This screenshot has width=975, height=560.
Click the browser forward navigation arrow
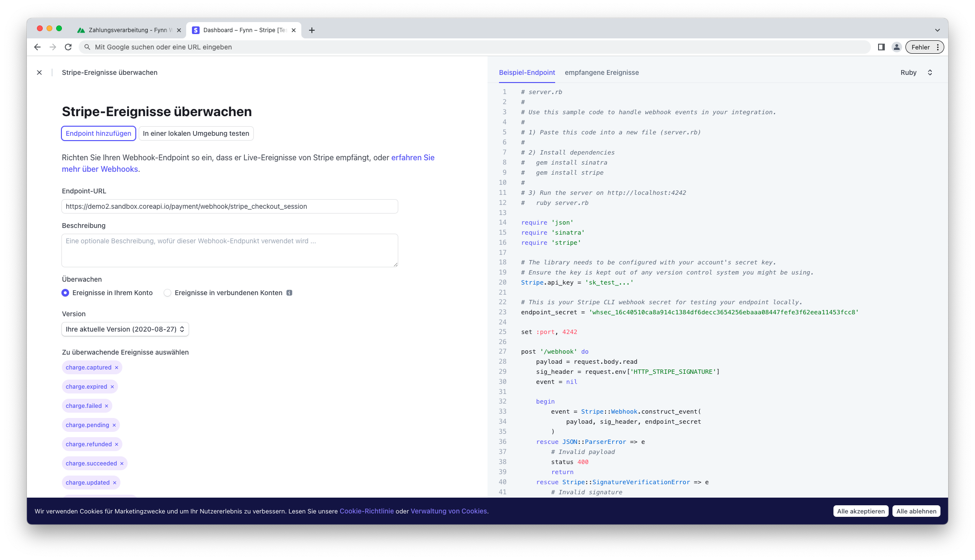tap(53, 47)
